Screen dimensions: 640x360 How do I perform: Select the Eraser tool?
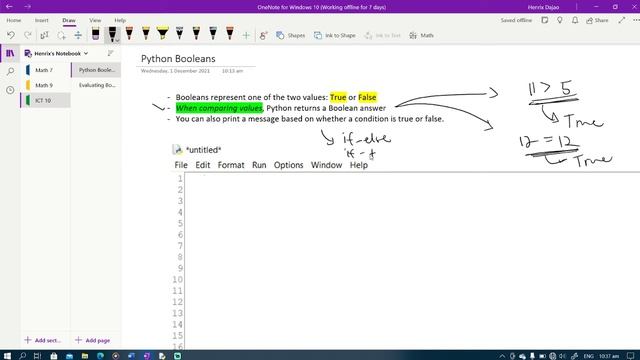click(x=96, y=34)
